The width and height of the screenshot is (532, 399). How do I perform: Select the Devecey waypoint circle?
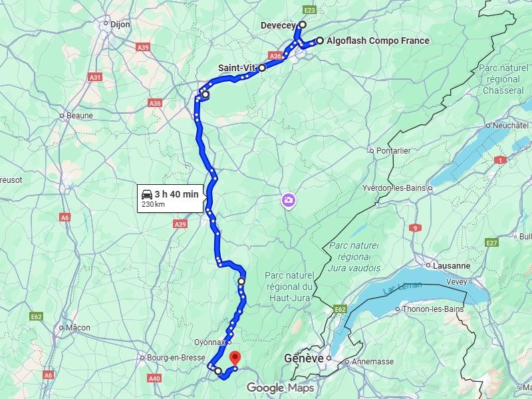point(303,25)
